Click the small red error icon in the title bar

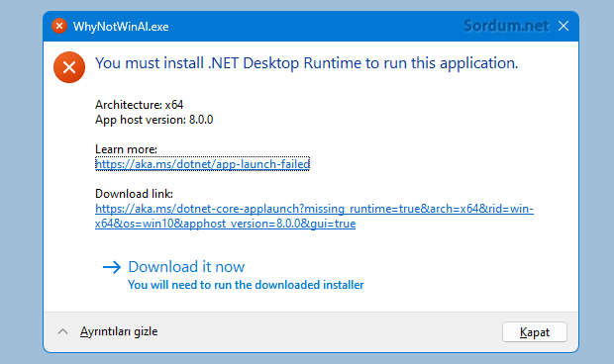tap(59, 26)
